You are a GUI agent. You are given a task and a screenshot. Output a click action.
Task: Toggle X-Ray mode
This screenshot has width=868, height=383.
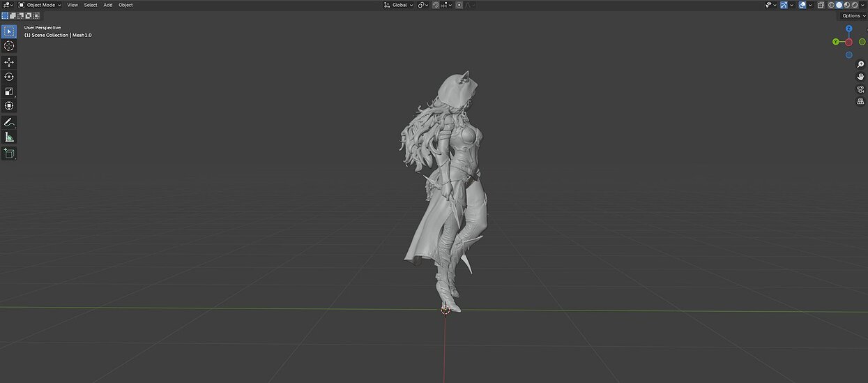tap(821, 5)
